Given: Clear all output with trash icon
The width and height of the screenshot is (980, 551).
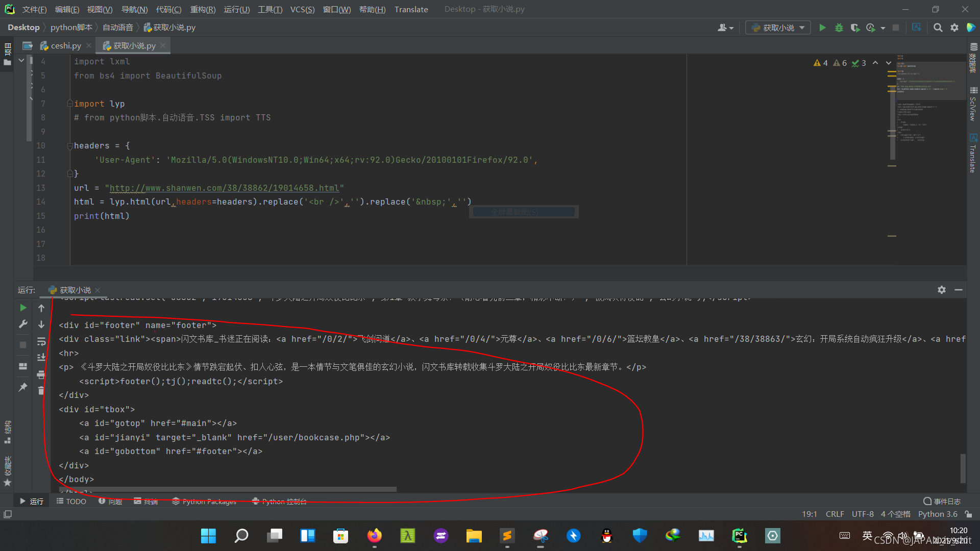Looking at the screenshot, I should click(41, 391).
